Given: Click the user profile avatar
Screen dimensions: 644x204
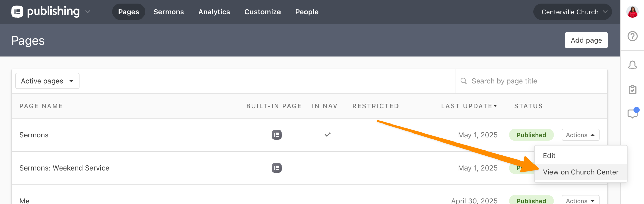Looking at the screenshot, I should (632, 12).
